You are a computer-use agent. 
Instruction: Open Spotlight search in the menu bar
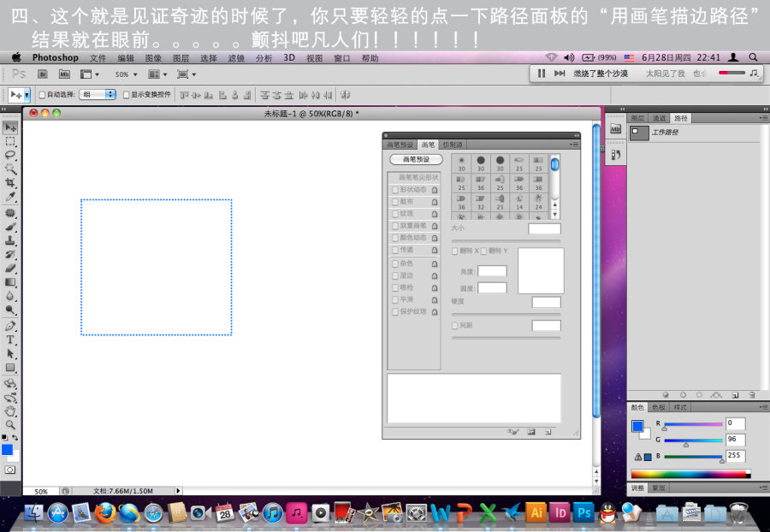(753, 57)
